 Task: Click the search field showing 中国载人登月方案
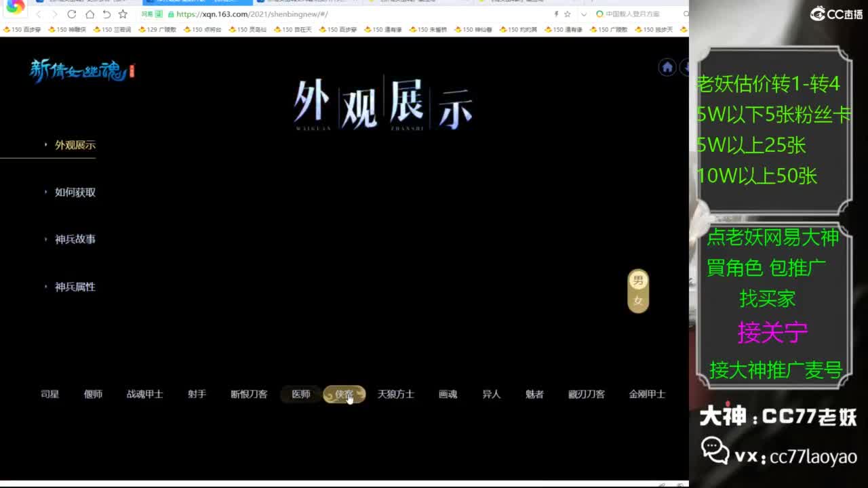632,14
